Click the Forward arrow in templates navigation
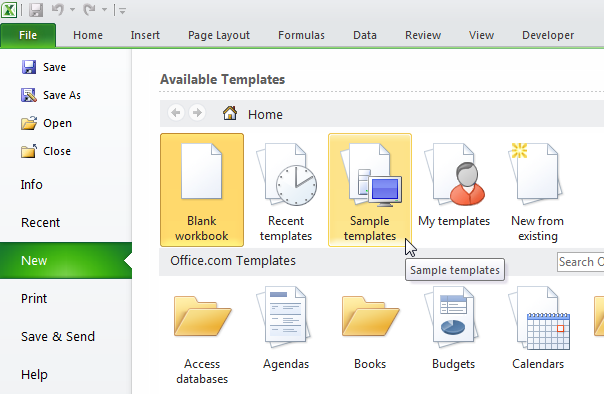The image size is (604, 394). pos(197,113)
